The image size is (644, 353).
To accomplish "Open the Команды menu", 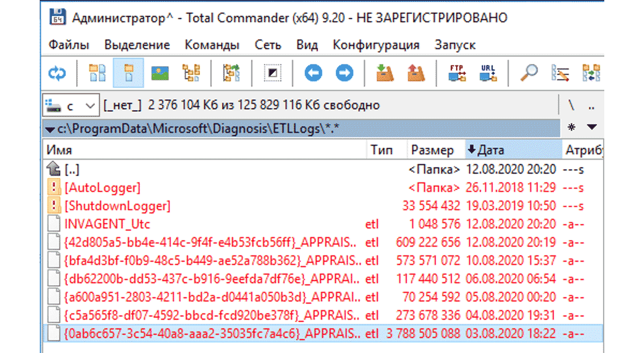I will click(x=212, y=45).
